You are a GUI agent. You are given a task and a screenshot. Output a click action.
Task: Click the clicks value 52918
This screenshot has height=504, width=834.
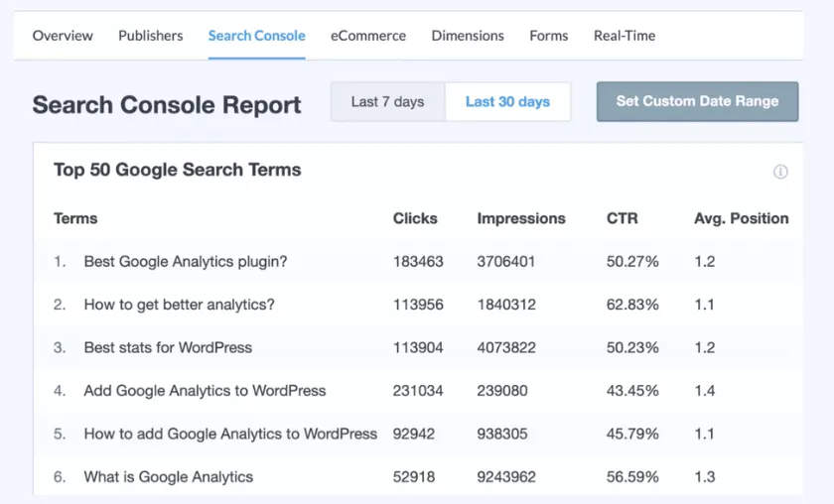pos(414,477)
